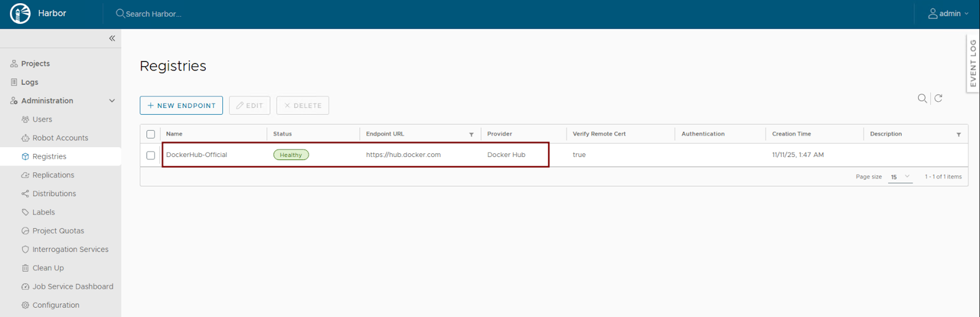
Task: Sort by Provider column header
Action: [x=499, y=134]
